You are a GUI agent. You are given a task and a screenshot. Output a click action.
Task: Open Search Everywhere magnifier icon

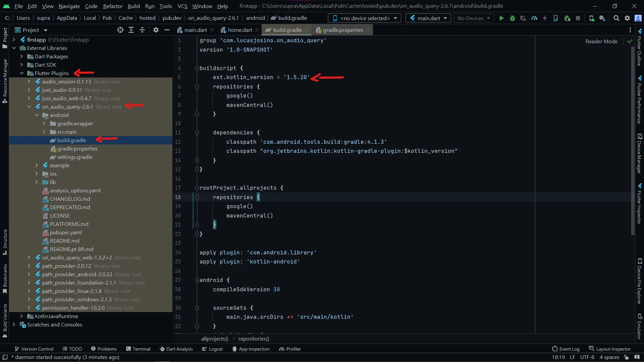pos(616,18)
